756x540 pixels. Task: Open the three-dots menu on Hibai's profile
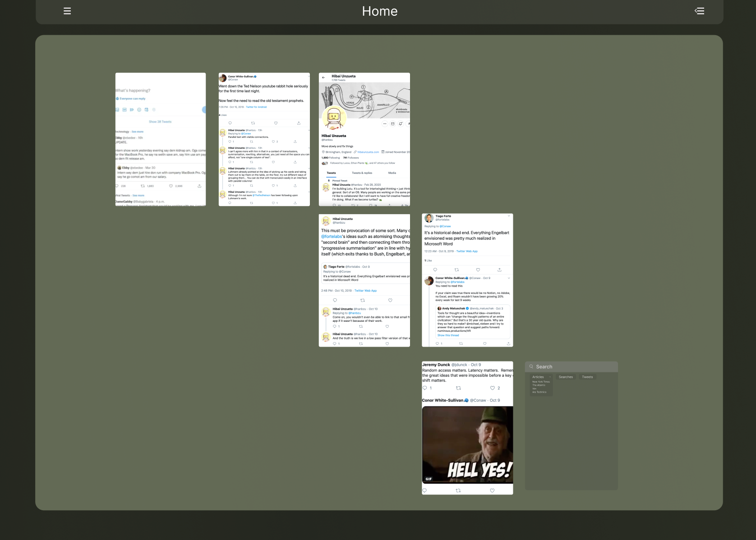385,124
